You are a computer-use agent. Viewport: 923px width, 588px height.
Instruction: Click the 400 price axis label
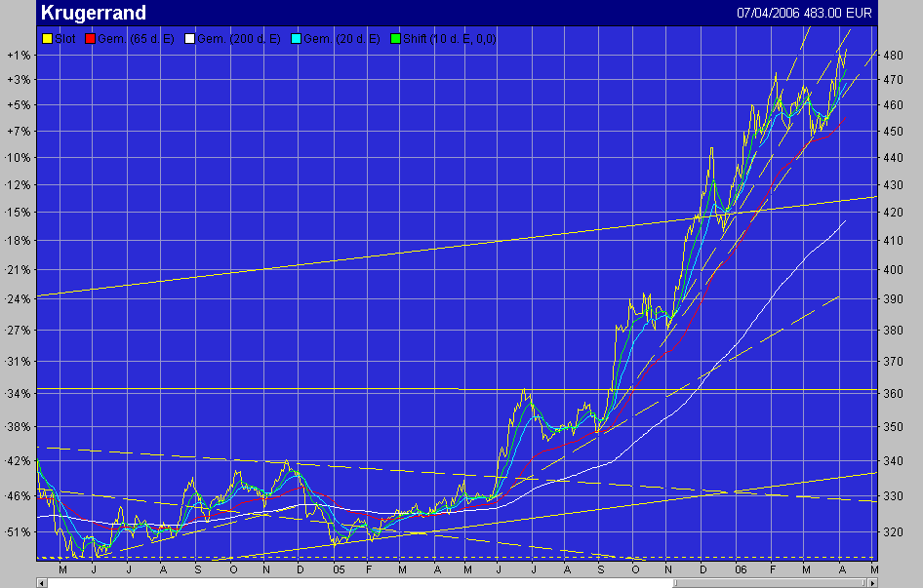(x=893, y=270)
